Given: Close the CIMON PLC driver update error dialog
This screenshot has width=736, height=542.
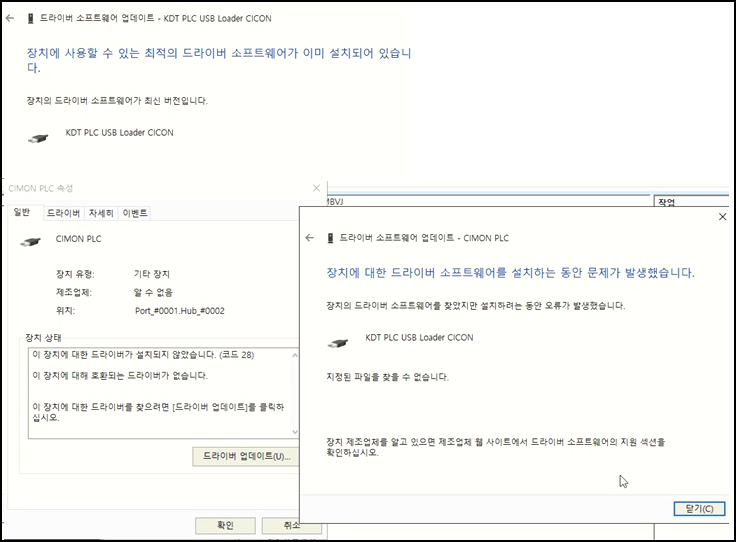Looking at the screenshot, I should point(722,216).
